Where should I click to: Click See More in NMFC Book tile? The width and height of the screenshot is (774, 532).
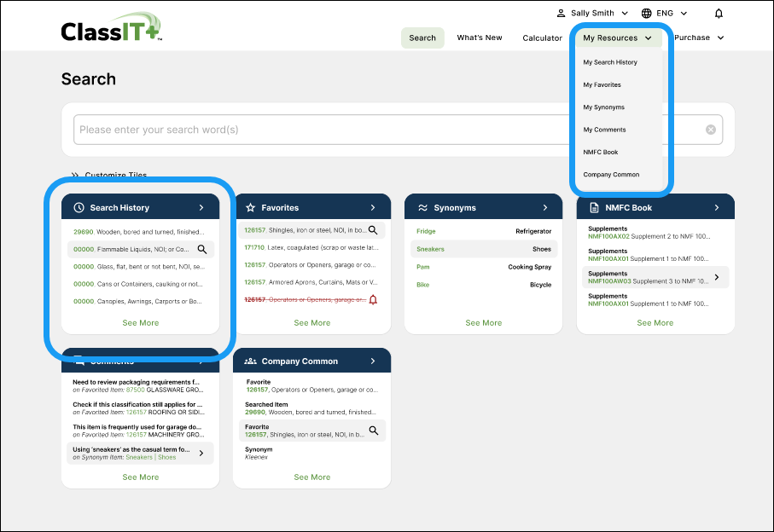click(x=655, y=323)
